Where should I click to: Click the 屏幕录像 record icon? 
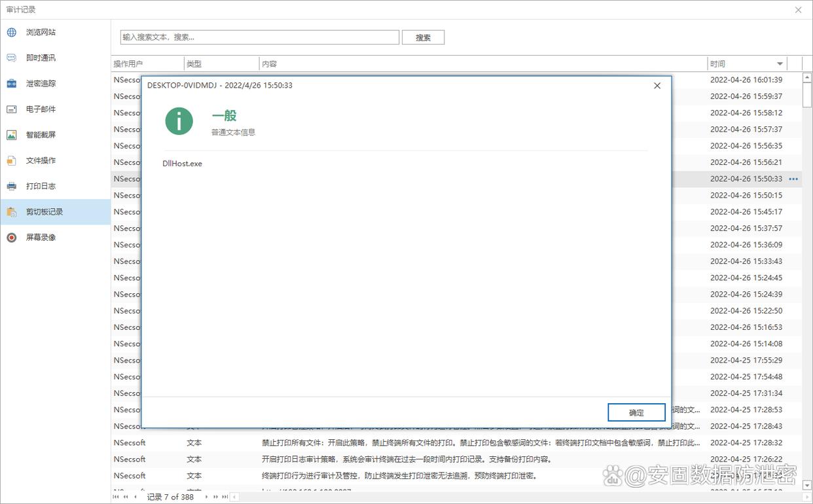[12, 238]
